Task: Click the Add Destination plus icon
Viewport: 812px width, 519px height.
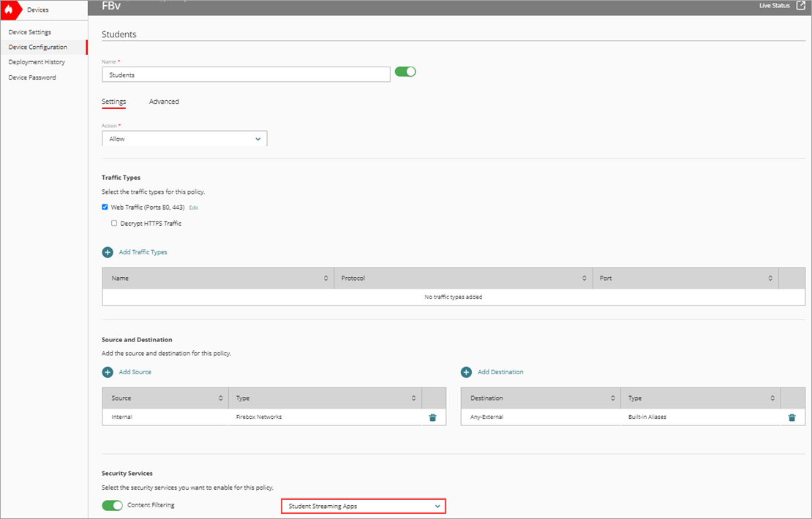Action: (x=466, y=371)
